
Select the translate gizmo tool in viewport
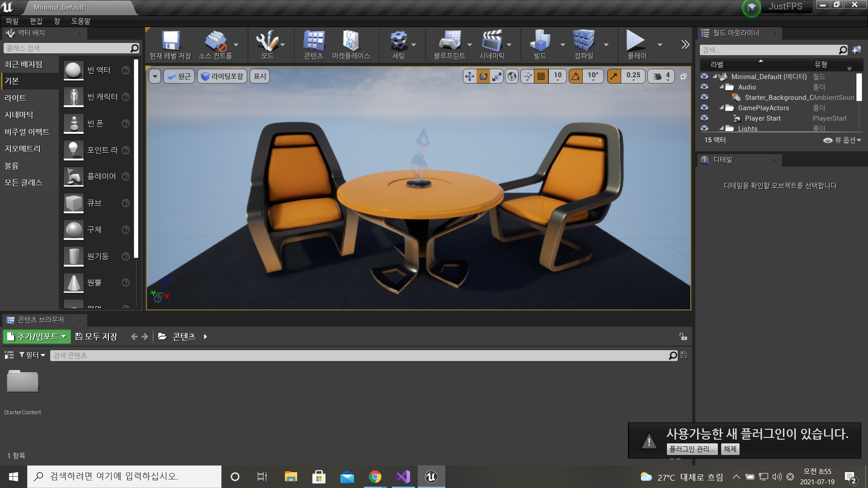click(470, 76)
